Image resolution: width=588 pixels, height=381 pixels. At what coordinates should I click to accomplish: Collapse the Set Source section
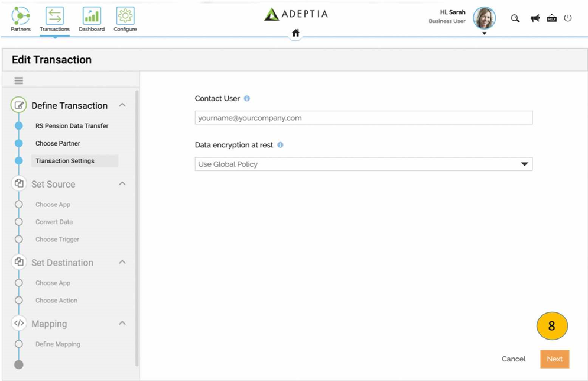[122, 184]
